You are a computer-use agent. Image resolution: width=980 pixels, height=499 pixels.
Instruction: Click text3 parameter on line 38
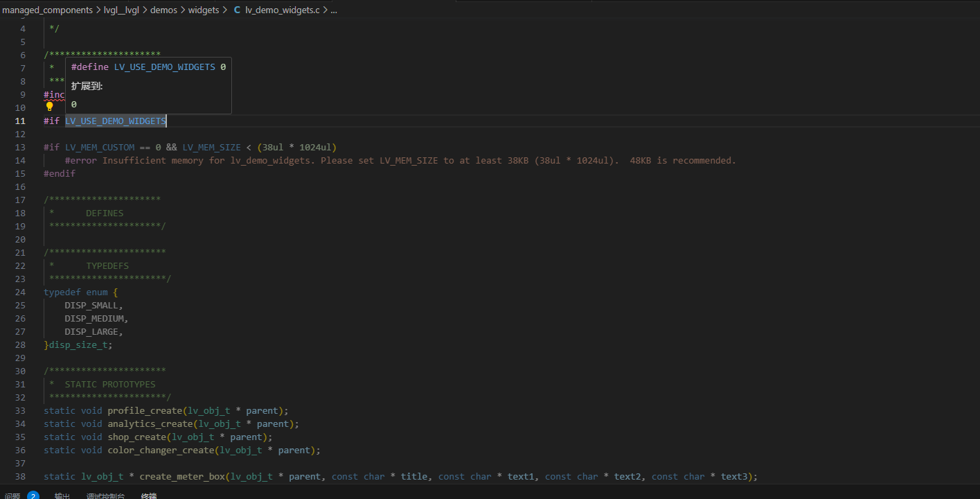[x=734, y=476]
